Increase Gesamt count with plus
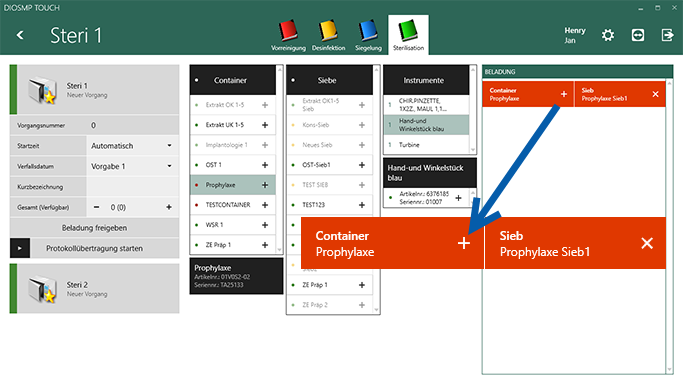This screenshot has width=683, height=384. (169, 207)
